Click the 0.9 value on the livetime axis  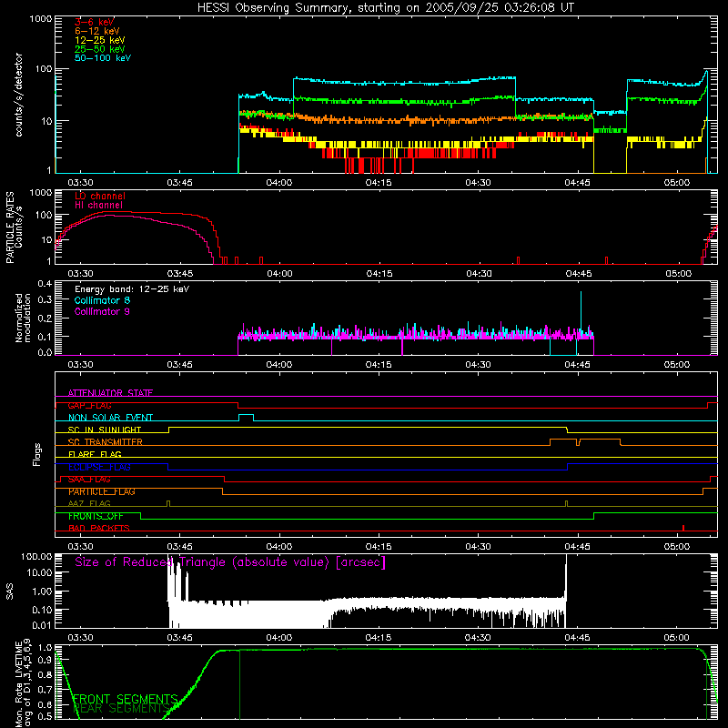pos(45,660)
